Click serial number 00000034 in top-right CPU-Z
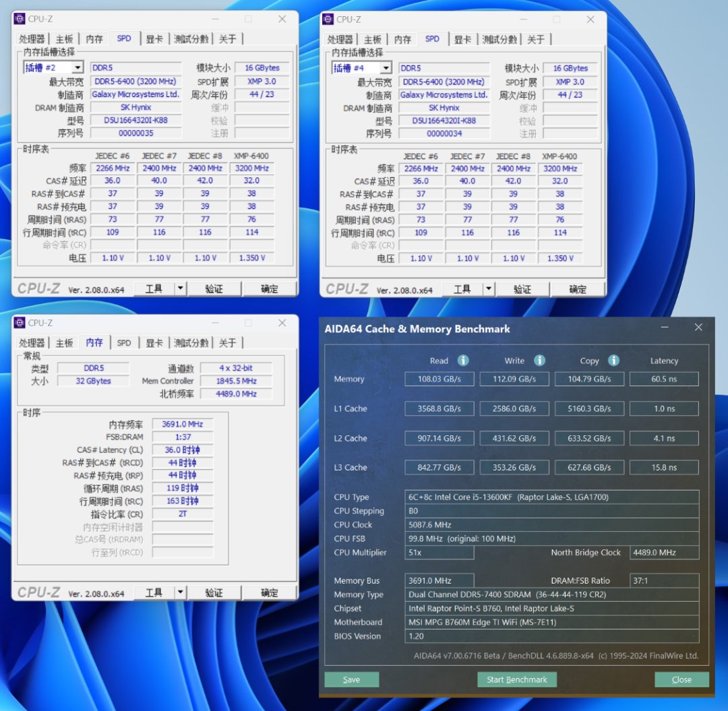Viewport: 728px width, 711px height. coord(444,133)
